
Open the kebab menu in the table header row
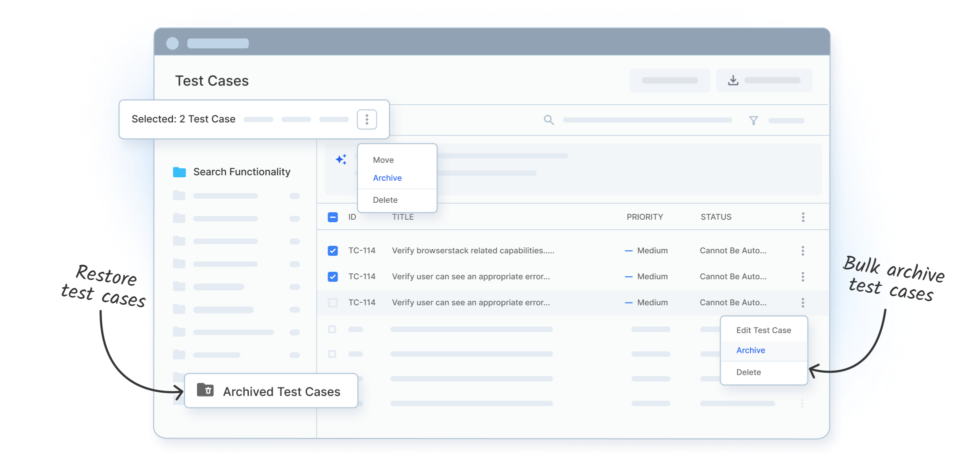(803, 217)
